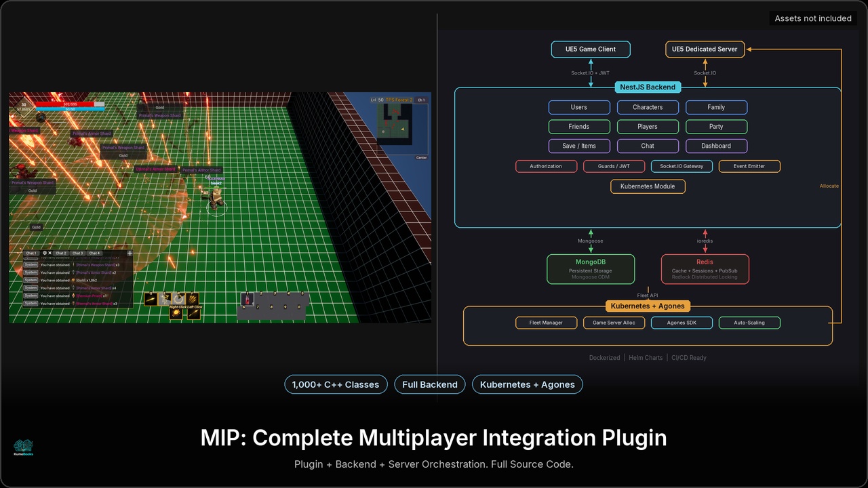Use the red potion in hotbar slot 1
Image resolution: width=868 pixels, height=488 pixels.
click(248, 300)
